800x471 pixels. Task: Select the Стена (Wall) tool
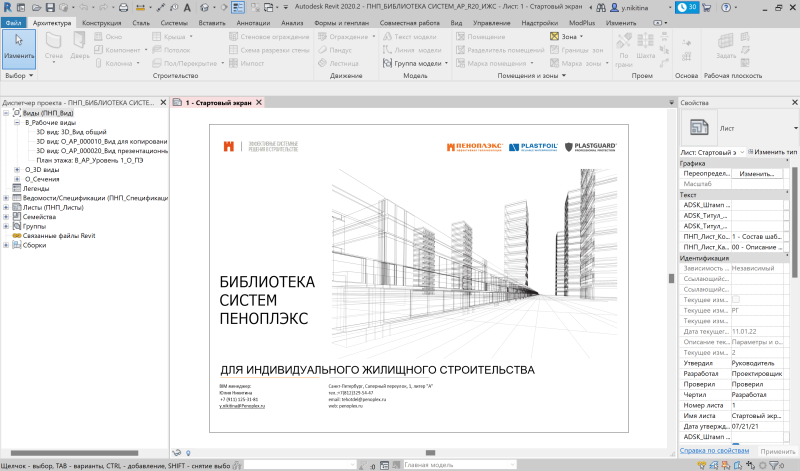click(x=54, y=47)
